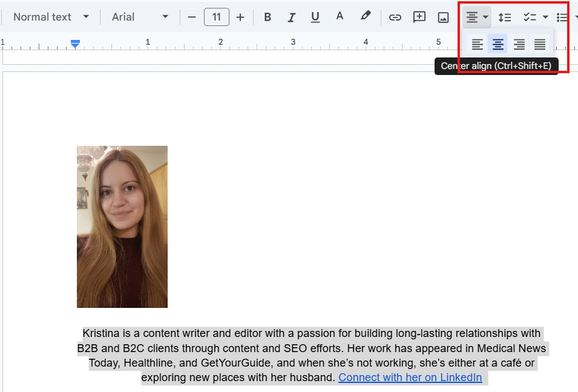Image resolution: width=578 pixels, height=392 pixels.
Task: Click the bulleted list icon
Action: [x=562, y=17]
